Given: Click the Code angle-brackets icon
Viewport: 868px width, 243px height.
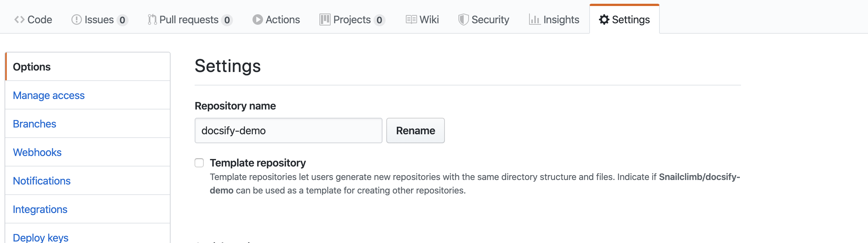Looking at the screenshot, I should point(20,19).
